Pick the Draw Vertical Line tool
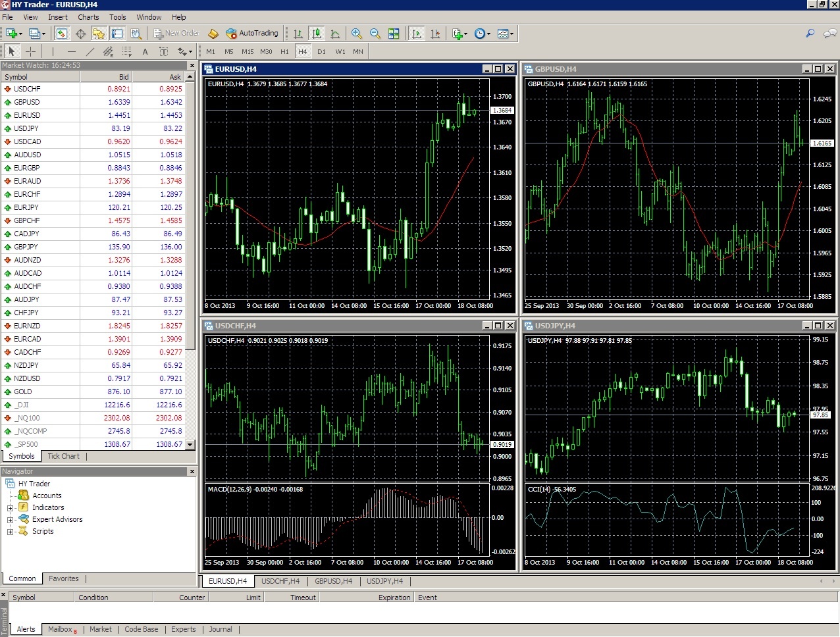 (53, 51)
